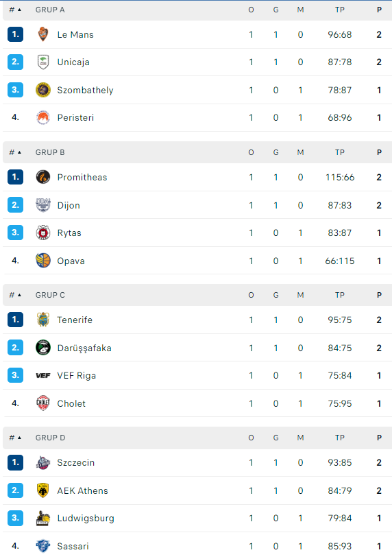Click Szczecin's first place rank badge
The width and height of the screenshot is (392, 559).
(x=15, y=462)
